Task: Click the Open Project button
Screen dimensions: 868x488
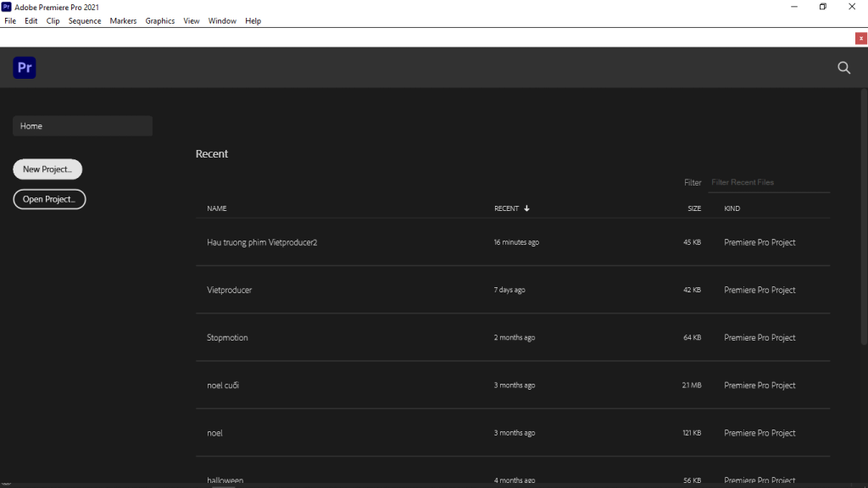Action: (x=49, y=199)
